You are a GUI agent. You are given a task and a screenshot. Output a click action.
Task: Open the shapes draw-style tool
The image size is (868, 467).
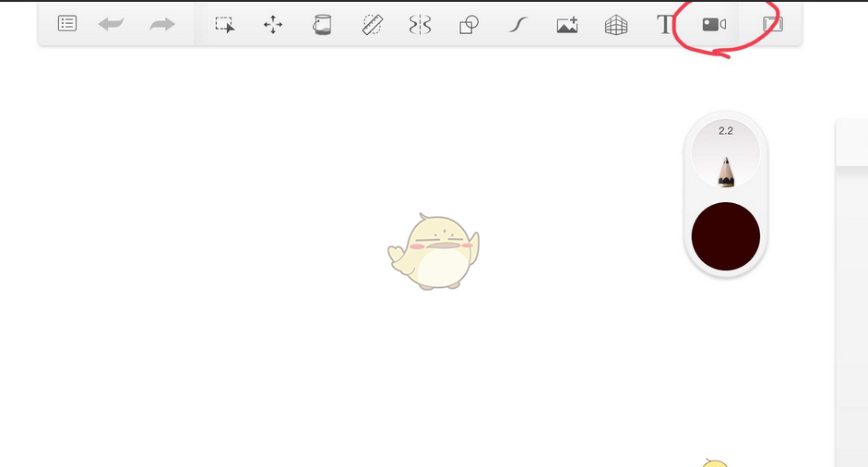click(469, 24)
